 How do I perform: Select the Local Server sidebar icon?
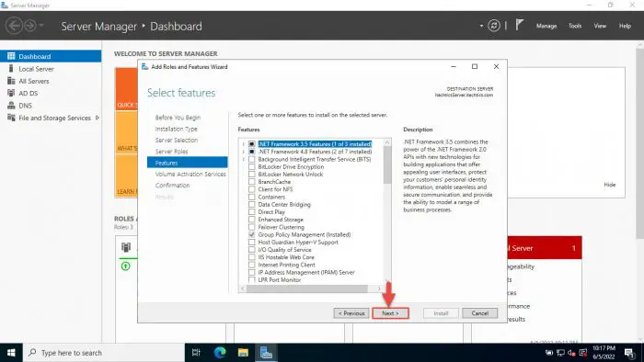(x=11, y=69)
